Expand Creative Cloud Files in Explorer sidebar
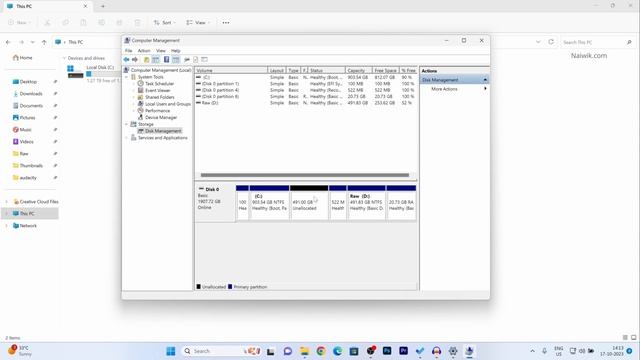Screen dimensions: 640x360 click(7, 202)
